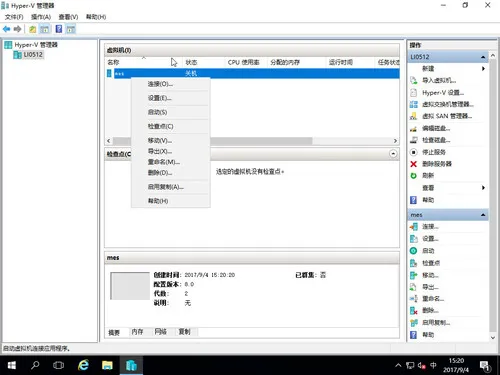The width and height of the screenshot is (500, 375).
Task: Click the red X 删除服务器 icon
Action: (x=413, y=164)
